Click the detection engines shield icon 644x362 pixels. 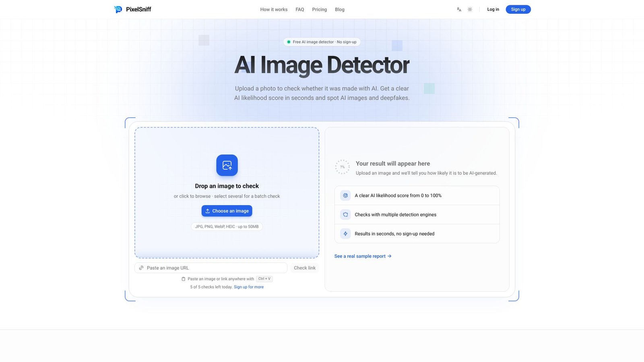(x=345, y=215)
